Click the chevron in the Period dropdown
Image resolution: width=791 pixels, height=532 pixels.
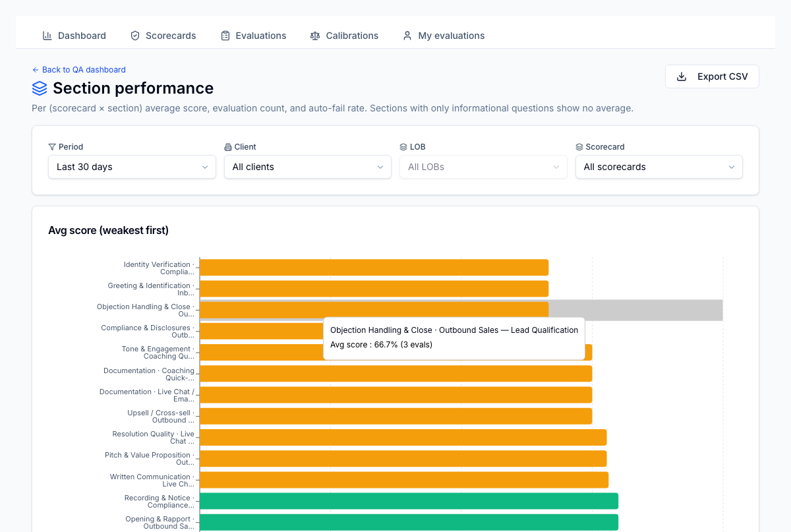pyautogui.click(x=204, y=167)
